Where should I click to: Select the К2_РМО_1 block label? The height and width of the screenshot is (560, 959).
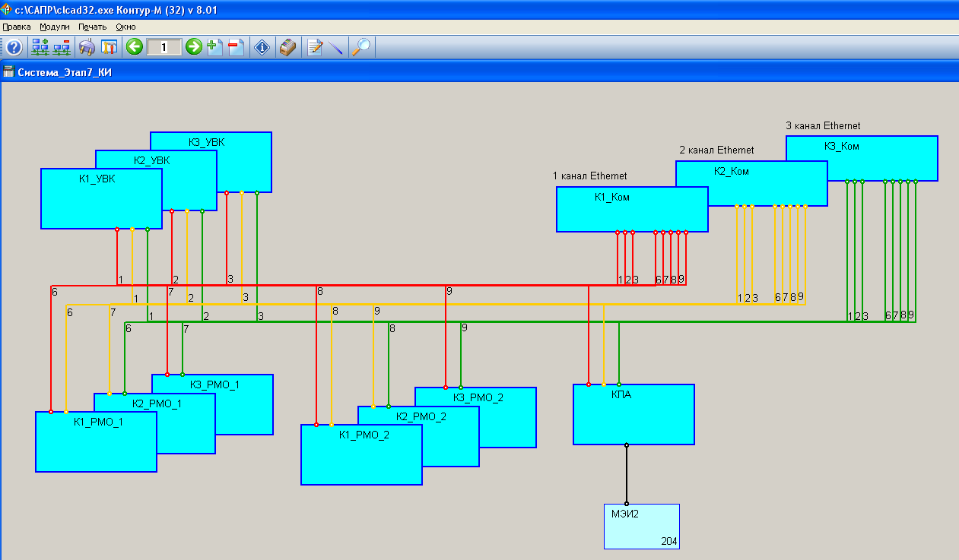click(x=156, y=403)
